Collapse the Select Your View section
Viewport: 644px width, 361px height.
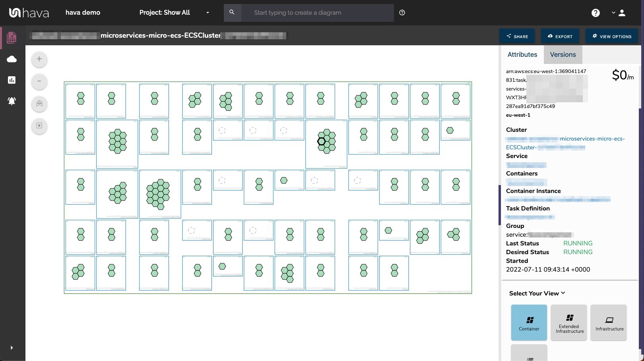(563, 293)
